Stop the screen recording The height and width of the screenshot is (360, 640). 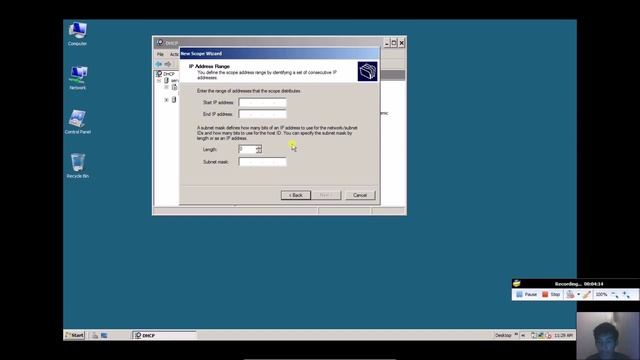click(x=551, y=294)
